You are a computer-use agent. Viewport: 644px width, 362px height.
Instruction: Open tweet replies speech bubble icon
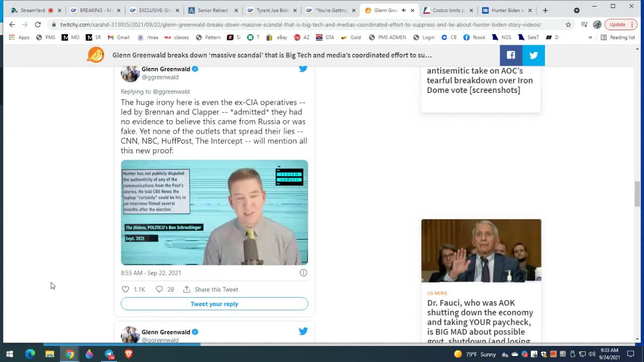pos(159,289)
